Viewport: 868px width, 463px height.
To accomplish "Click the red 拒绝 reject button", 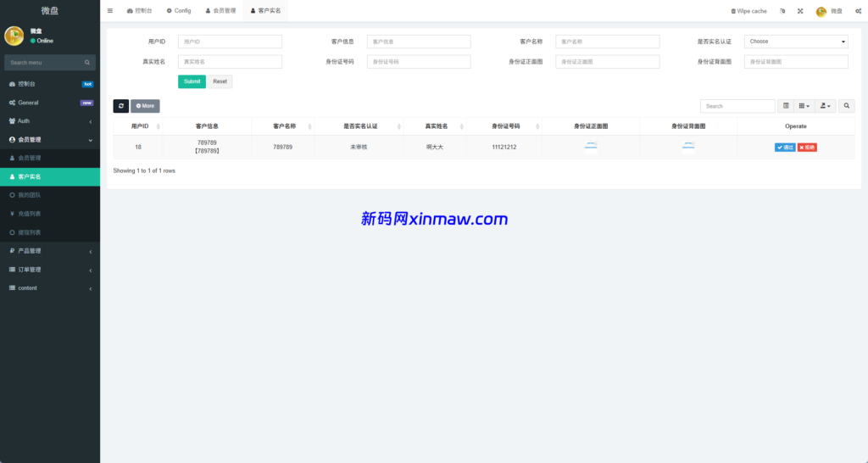I will coord(807,148).
